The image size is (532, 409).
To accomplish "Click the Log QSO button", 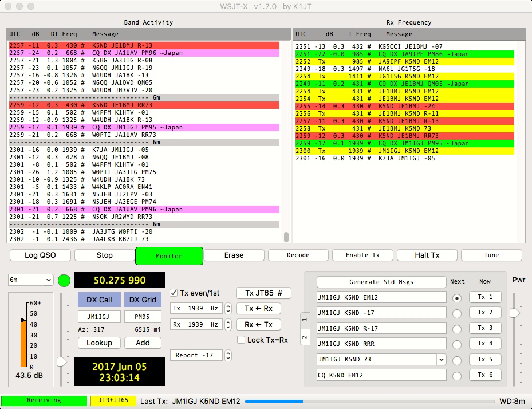I will click(41, 255).
